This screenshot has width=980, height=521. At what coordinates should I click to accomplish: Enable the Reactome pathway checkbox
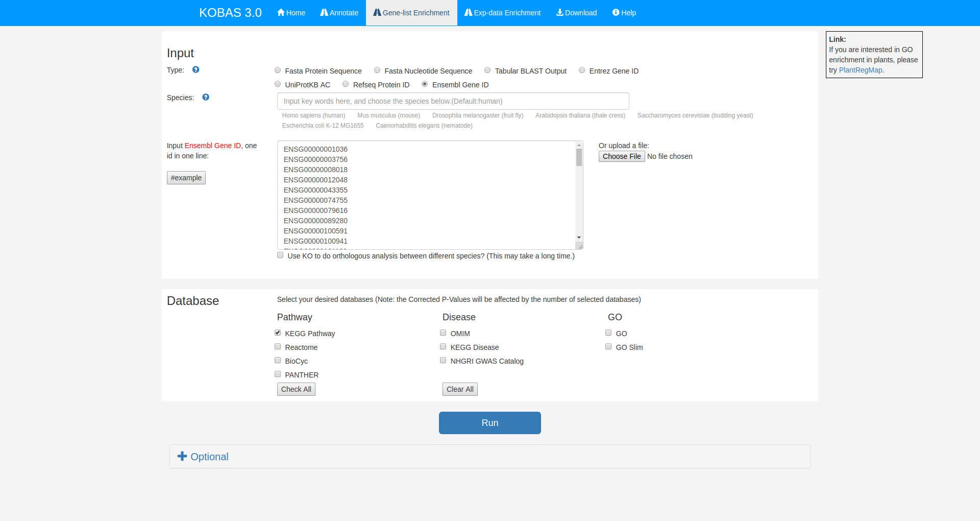tap(278, 347)
